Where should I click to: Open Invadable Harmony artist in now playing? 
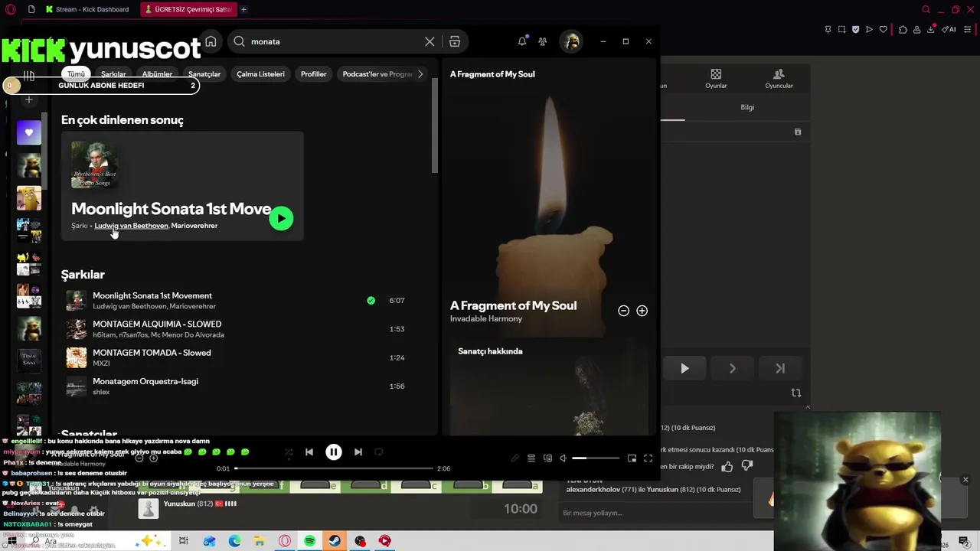[x=486, y=319]
